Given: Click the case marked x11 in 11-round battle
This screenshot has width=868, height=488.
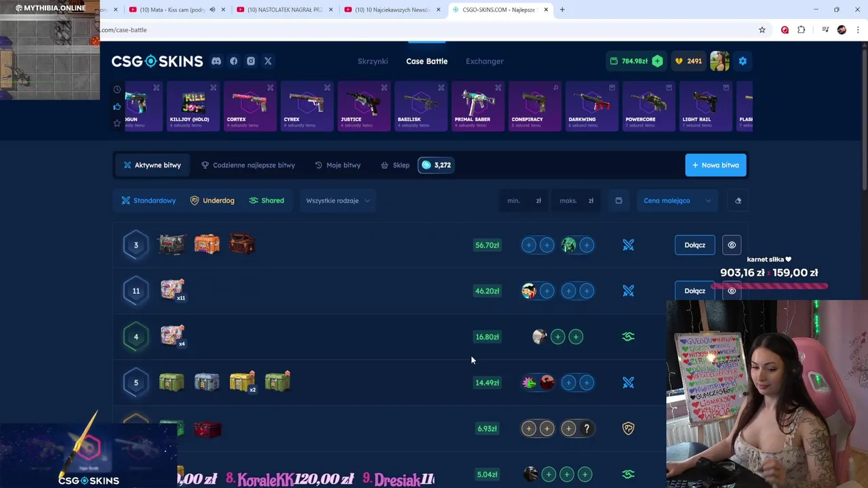Looking at the screenshot, I should pos(172,289).
